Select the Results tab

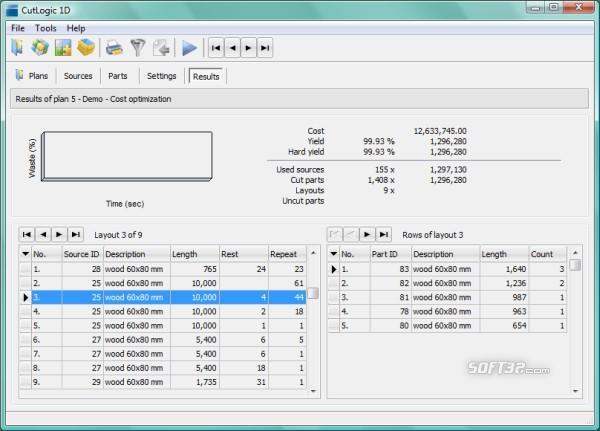click(x=206, y=76)
